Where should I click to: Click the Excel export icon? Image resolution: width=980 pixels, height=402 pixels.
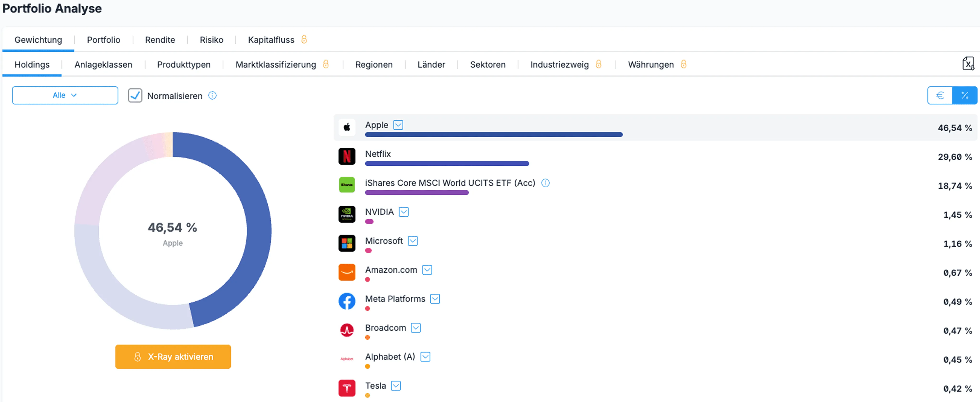tap(968, 64)
